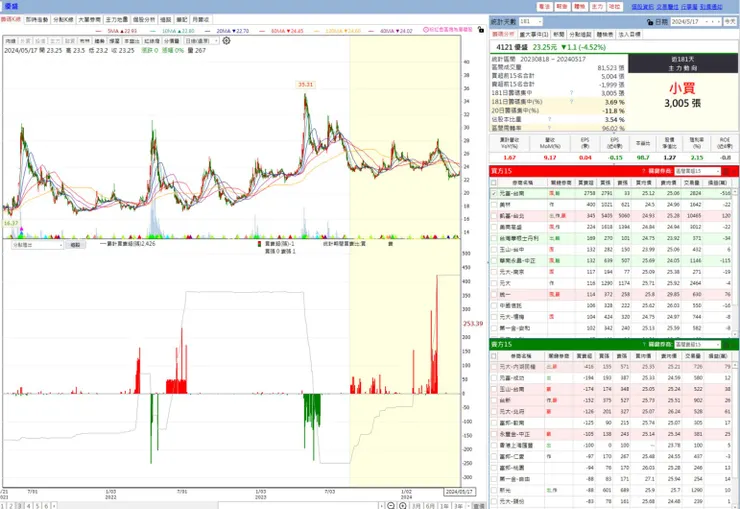Click zoom-out magnifier below the chart
The width and height of the screenshot is (740, 509).
pos(391,506)
